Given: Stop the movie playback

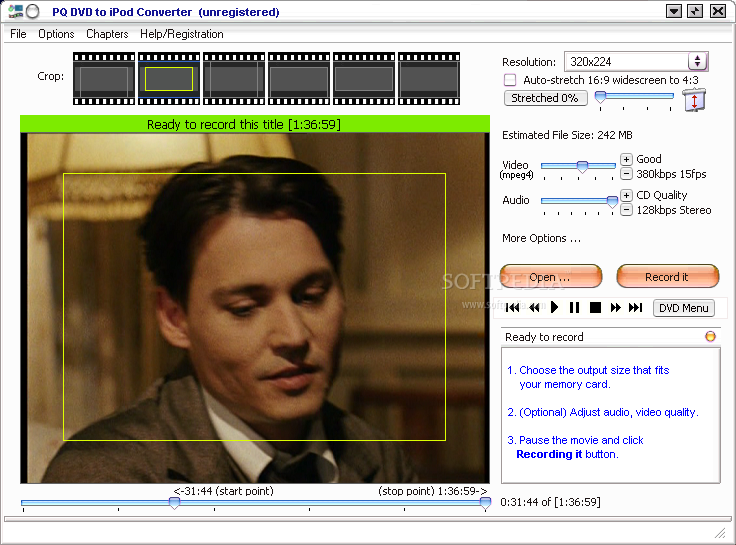Looking at the screenshot, I should 595,307.
